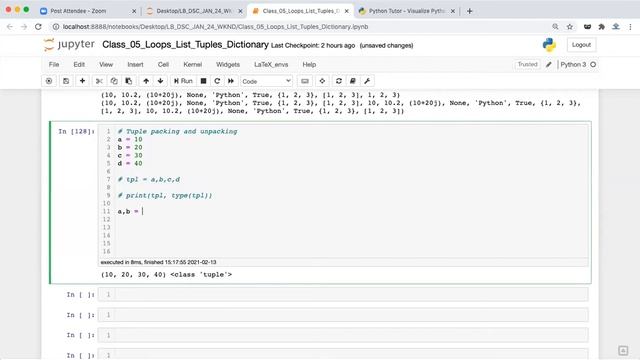
Task: Click the scroll-to-top icon at bottom right
Action: 623,350
